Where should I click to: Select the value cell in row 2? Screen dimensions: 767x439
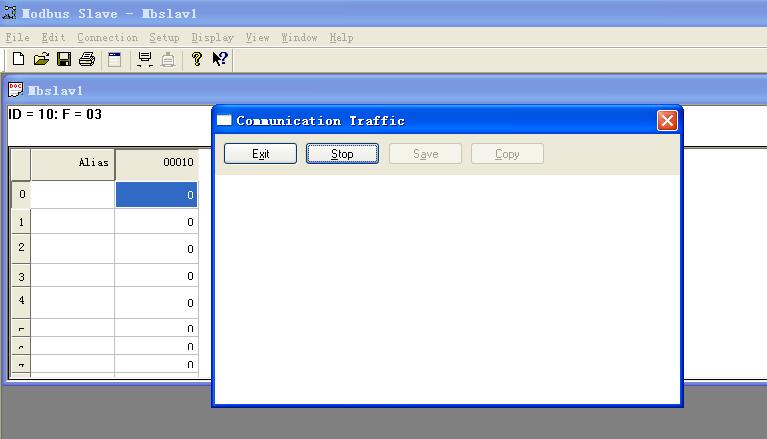click(157, 249)
